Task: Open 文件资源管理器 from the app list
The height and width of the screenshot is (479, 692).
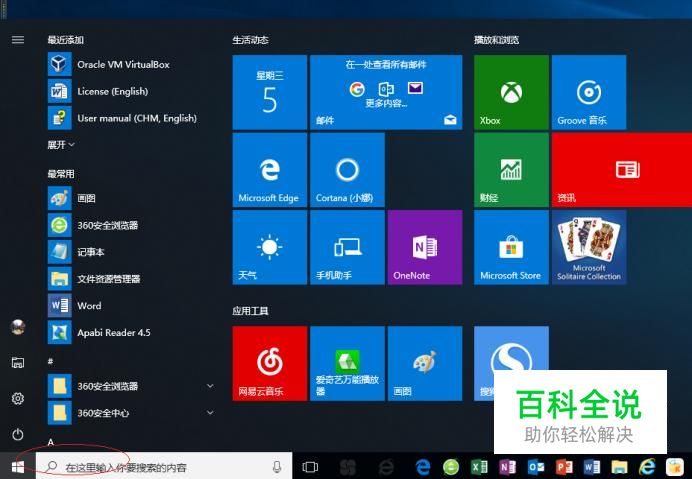Action: coord(130,279)
